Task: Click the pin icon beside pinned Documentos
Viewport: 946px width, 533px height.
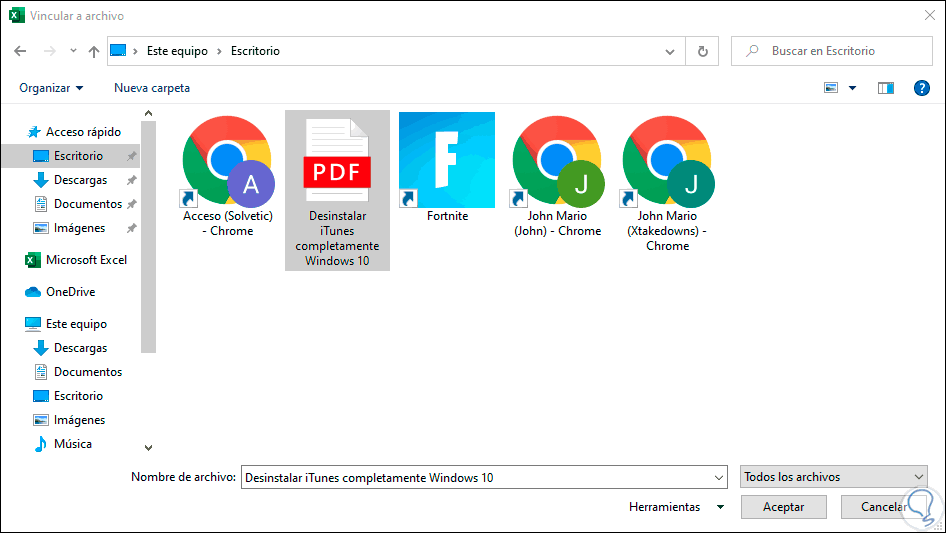Action: [x=131, y=204]
